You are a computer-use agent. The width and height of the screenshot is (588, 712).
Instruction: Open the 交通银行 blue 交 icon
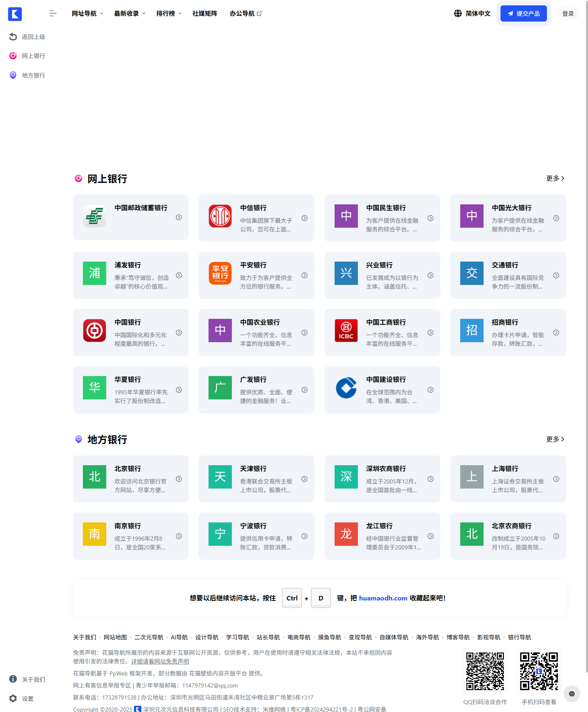[x=472, y=274]
